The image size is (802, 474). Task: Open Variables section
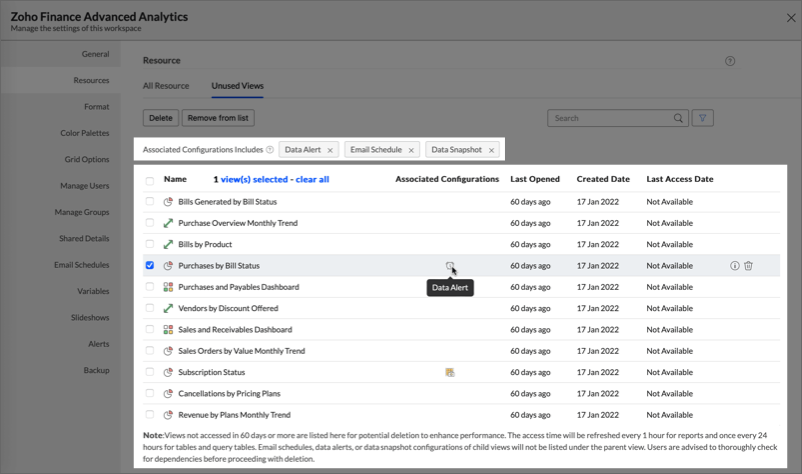pos(60,291)
